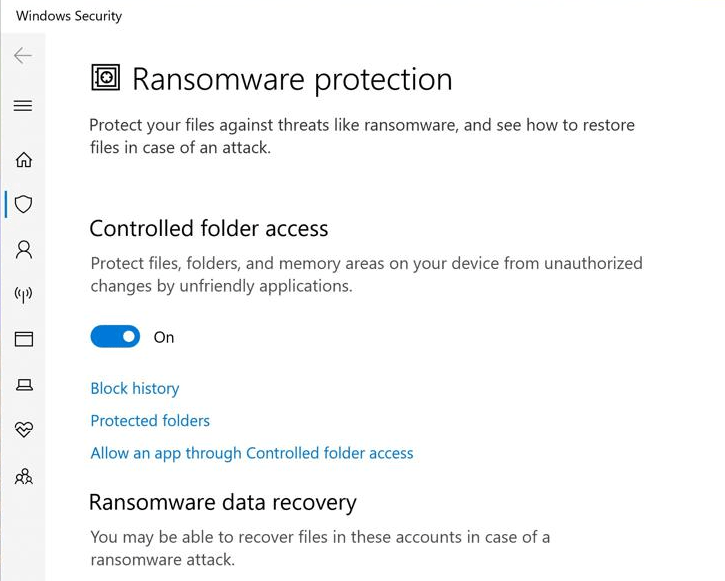The height and width of the screenshot is (581, 725).
Task: Click the Ransomware protection page title
Action: (292, 79)
